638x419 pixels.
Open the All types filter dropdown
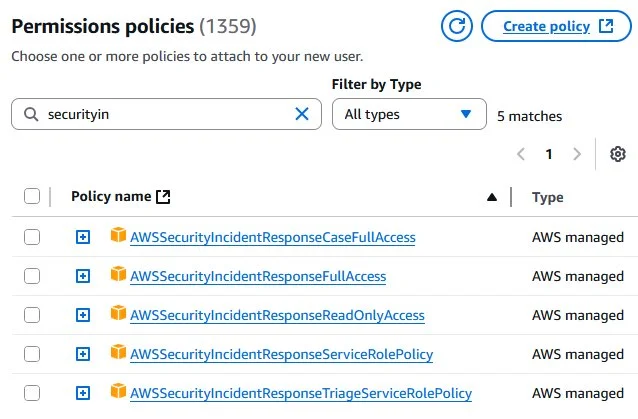[x=409, y=114]
